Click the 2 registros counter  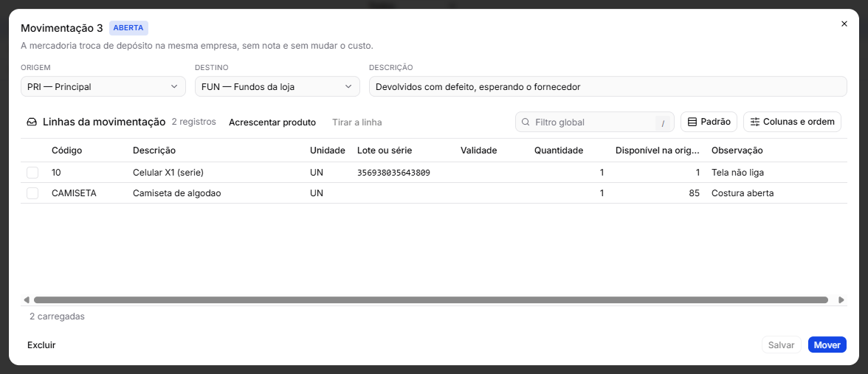pos(193,122)
